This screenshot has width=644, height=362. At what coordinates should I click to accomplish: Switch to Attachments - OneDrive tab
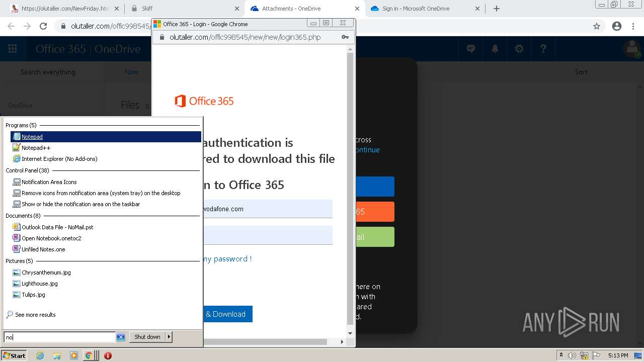tap(305, 9)
